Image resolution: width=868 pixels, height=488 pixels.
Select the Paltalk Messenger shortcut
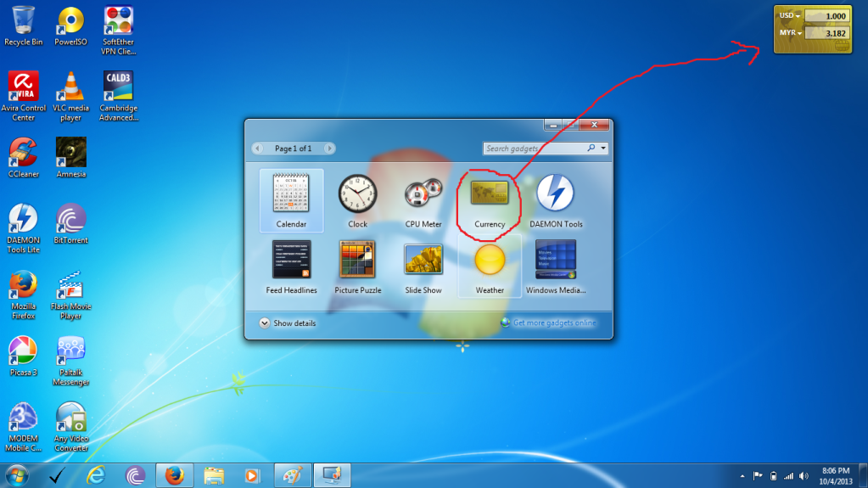(71, 361)
